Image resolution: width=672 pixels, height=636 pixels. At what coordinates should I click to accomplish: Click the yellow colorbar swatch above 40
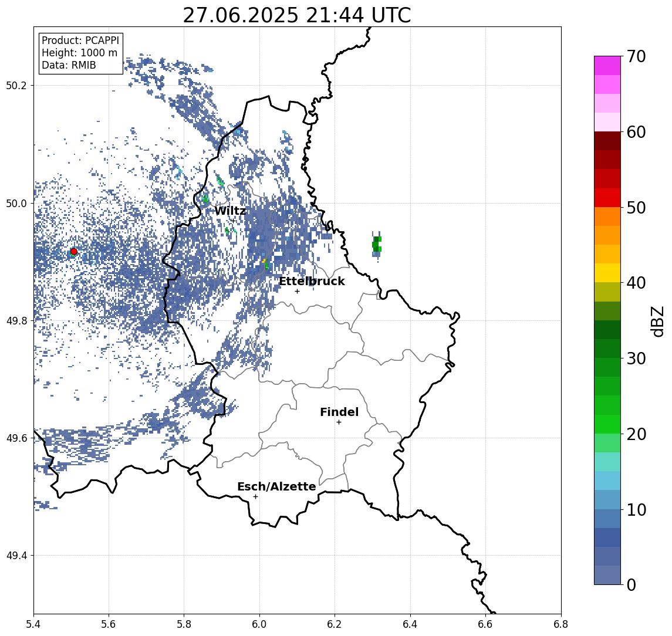(607, 273)
